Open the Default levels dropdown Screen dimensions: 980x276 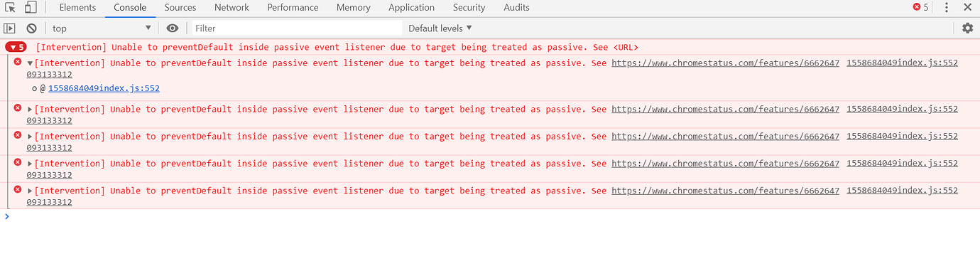[x=440, y=28]
